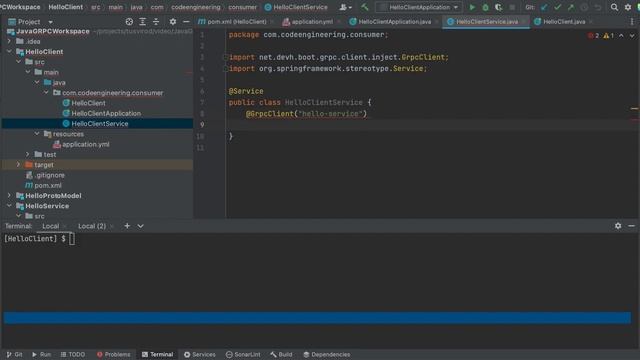Switch to pom.xml (HelloClient) tab
Screen dimensions: 640x360
(x=236, y=22)
